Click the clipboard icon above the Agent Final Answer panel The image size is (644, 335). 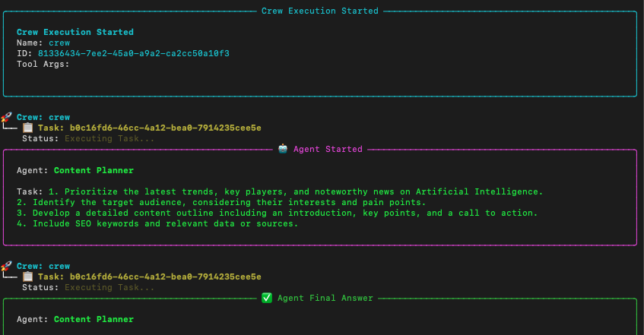pos(27,277)
